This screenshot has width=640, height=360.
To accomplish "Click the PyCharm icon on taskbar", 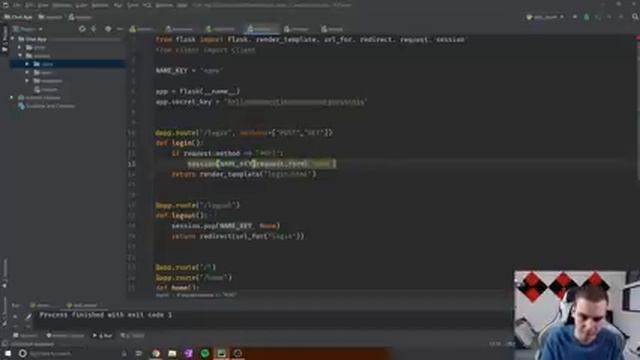I will point(221,353).
